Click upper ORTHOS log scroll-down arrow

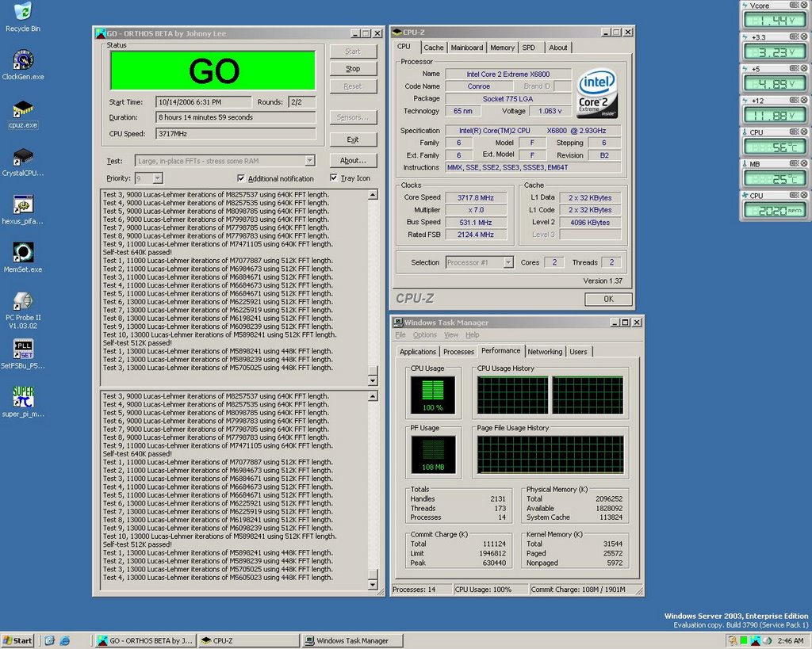(x=373, y=380)
